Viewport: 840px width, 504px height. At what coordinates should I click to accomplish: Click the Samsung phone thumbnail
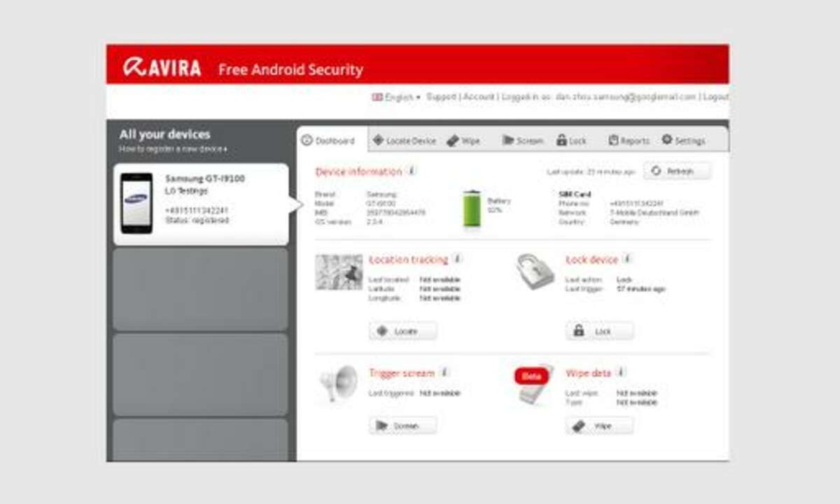point(136,203)
